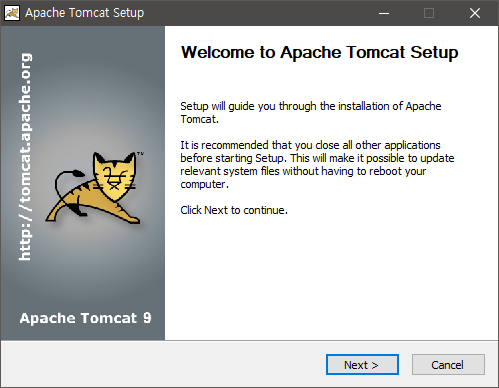The height and width of the screenshot is (388, 499).
Task: Click the TM trademark mark beside the cat
Action: click(x=140, y=154)
